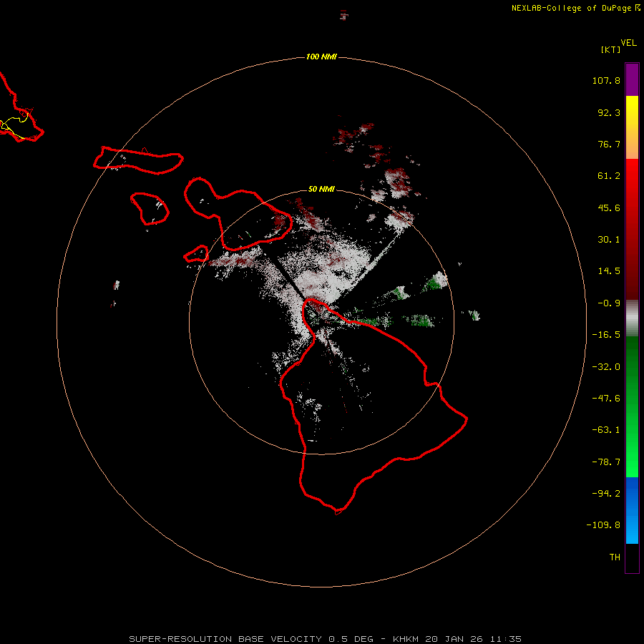The height and width of the screenshot is (644, 644).
Task: Click the 45.6 velocity scale value
Action: point(609,208)
